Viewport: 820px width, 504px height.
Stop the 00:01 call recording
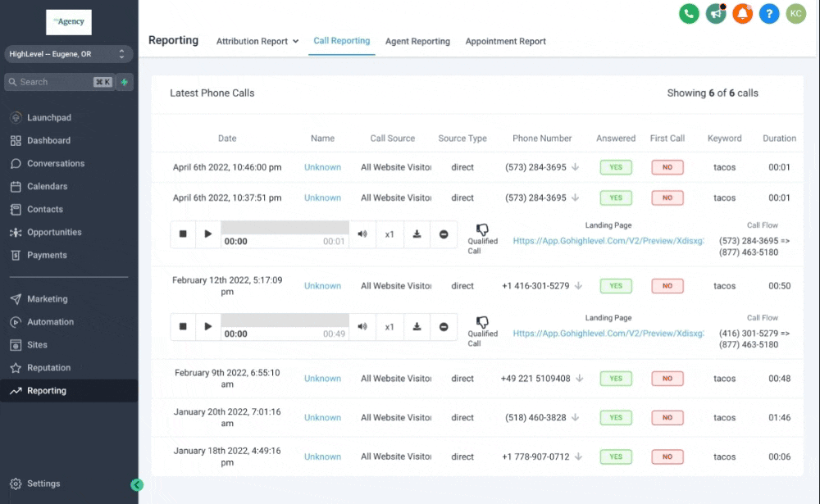183,234
